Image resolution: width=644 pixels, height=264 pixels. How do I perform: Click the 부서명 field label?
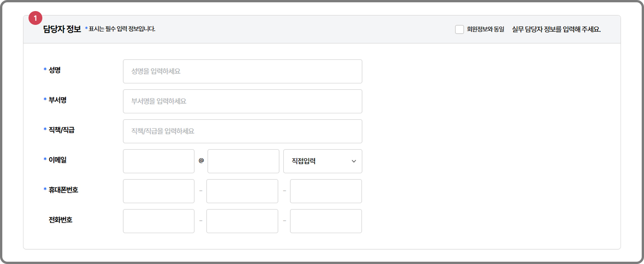[57, 100]
